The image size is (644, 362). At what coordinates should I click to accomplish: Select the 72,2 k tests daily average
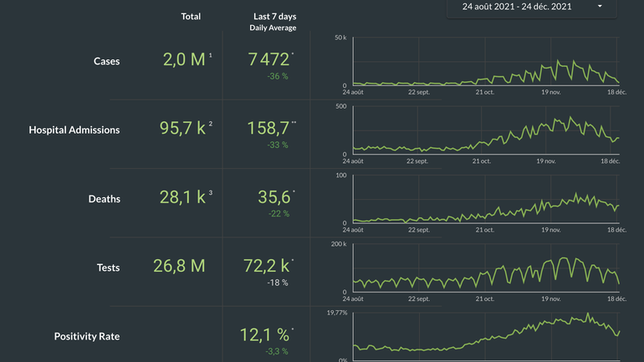click(268, 267)
